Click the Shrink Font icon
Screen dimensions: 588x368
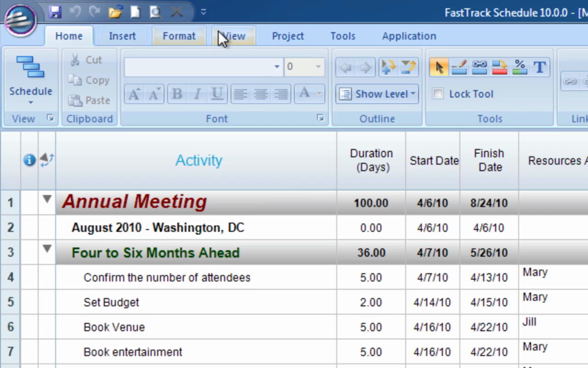tap(154, 94)
